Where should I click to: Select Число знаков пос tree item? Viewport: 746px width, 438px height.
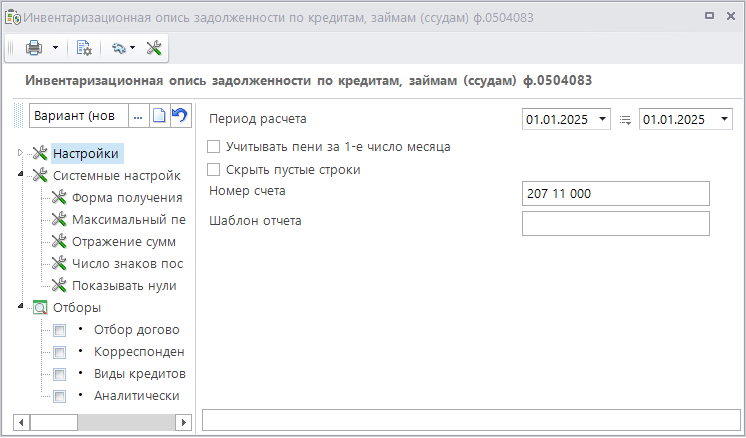128,263
